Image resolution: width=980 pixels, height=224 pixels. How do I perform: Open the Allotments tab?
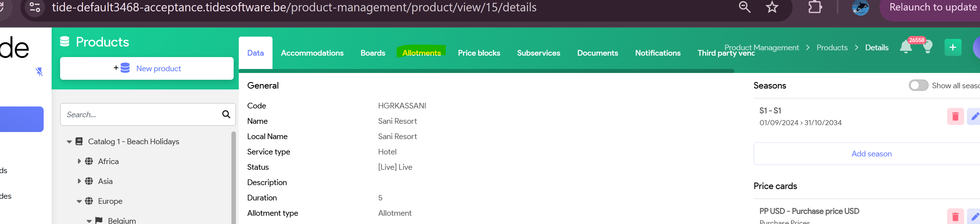[x=421, y=53]
